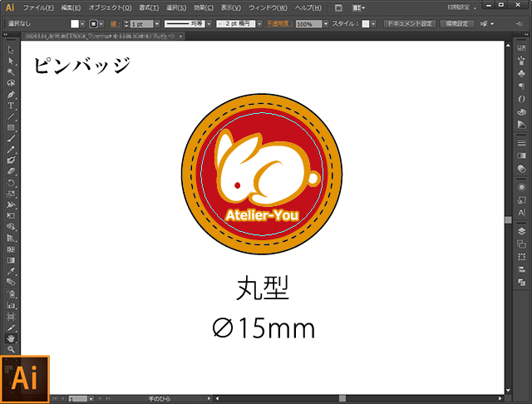Open the Symbols panel icon
Image resolution: width=532 pixels, height=404 pixels.
coord(521,73)
